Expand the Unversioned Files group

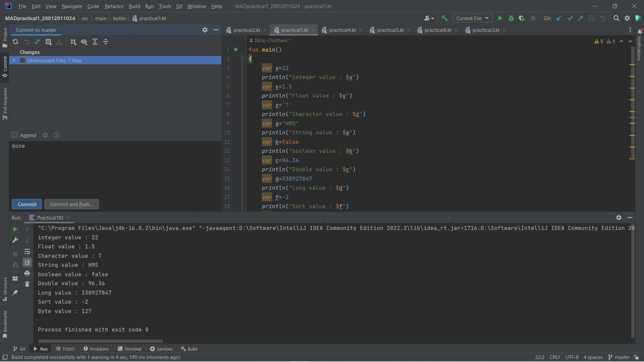click(14, 60)
